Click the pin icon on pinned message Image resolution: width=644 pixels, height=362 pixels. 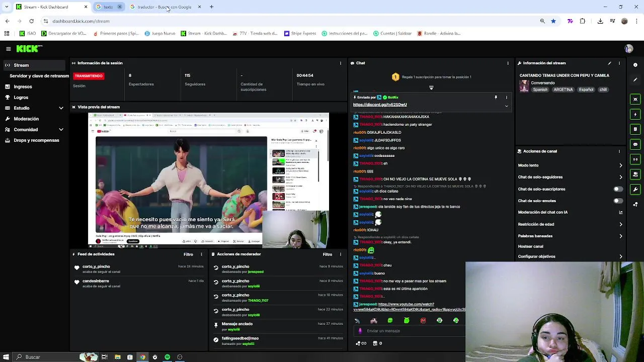tap(496, 98)
